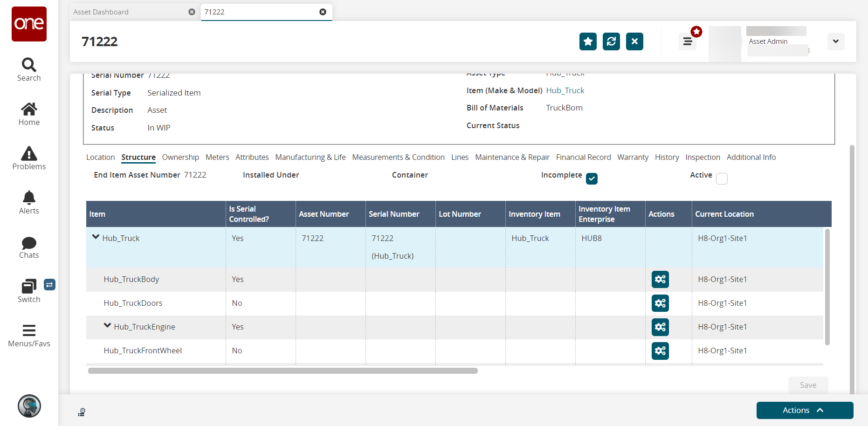
Task: Click gear action icon for Hub_TruckBody row
Action: 660,279
